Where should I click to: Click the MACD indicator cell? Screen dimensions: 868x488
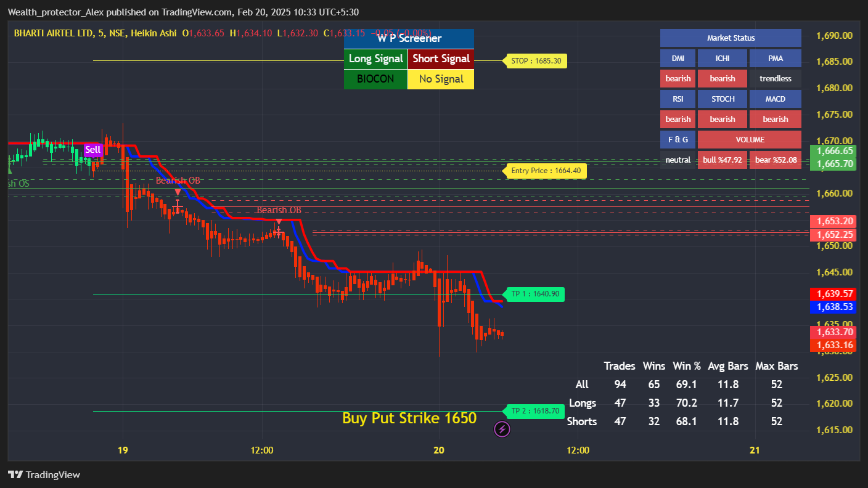(x=775, y=99)
